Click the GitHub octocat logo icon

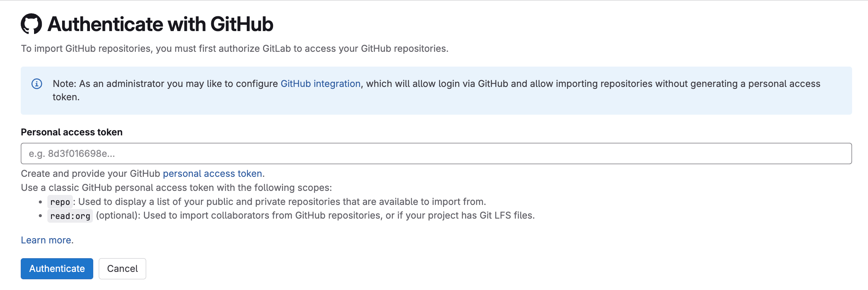[x=31, y=24]
